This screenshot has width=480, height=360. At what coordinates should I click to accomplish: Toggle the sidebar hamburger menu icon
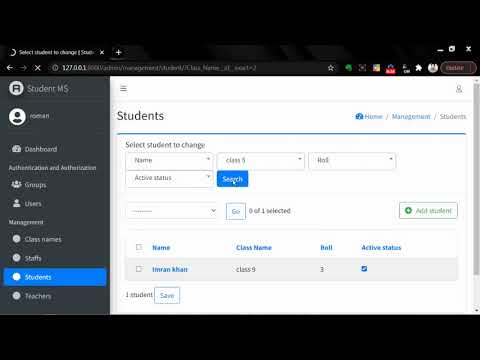123,88
